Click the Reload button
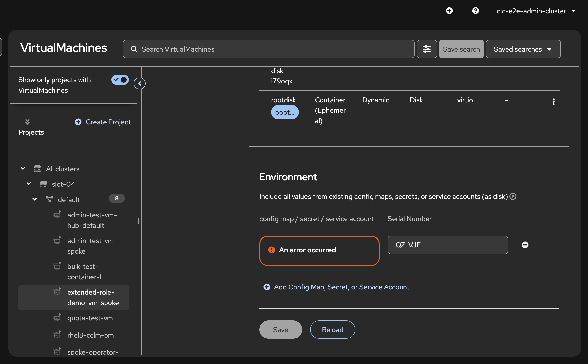This screenshot has width=588, height=364. point(332,330)
